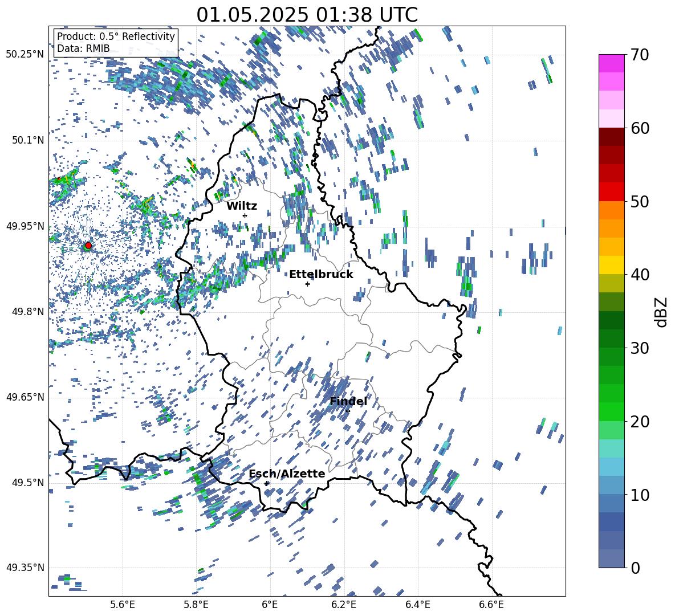The width and height of the screenshot is (675, 616).
Task: Click the 6°E longitude tick label
Action: click(x=270, y=605)
